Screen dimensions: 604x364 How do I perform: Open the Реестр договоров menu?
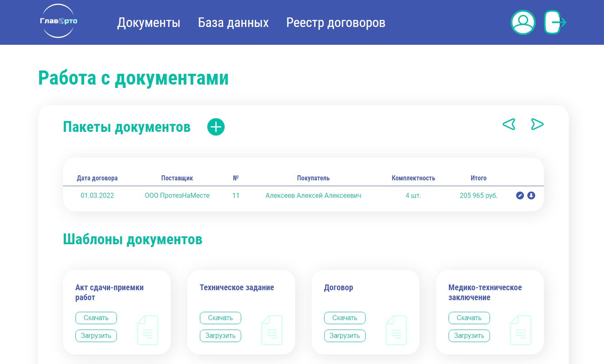[x=336, y=22]
